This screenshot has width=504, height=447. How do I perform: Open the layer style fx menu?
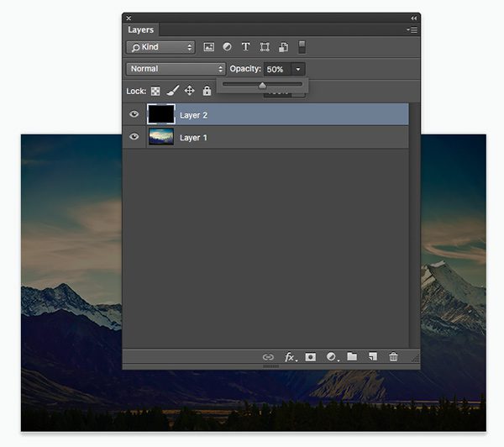pos(290,357)
